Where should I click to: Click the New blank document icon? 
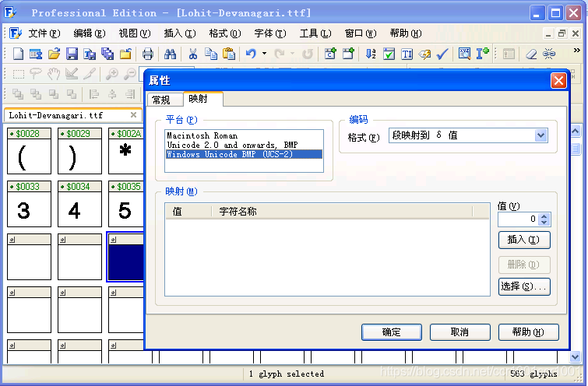coord(18,54)
